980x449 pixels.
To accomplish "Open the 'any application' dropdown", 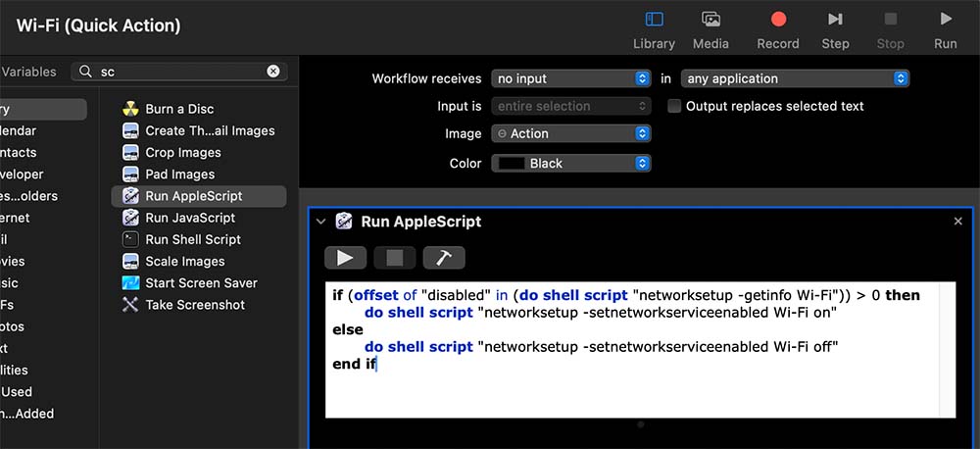I will pos(795,78).
